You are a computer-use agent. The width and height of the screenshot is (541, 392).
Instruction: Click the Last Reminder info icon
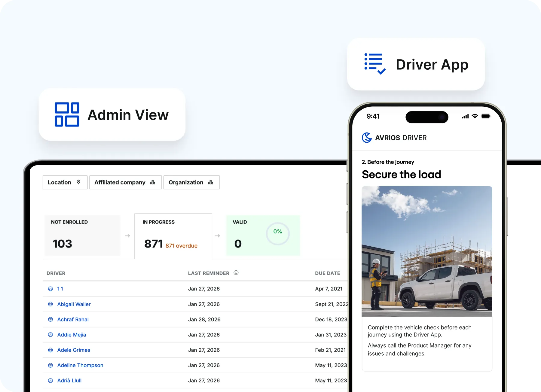236,273
